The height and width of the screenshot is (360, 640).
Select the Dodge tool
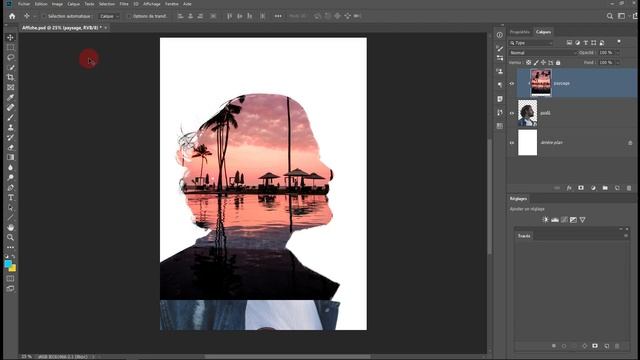click(x=11, y=178)
